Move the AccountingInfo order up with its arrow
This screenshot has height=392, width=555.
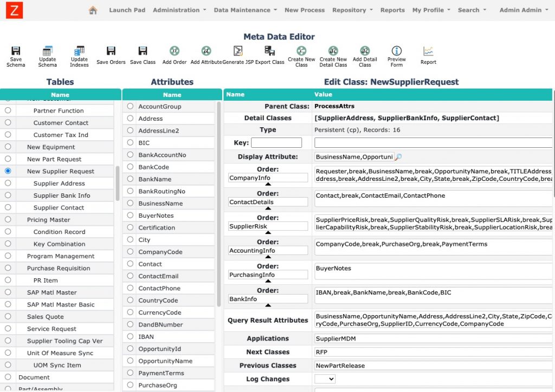268,257
